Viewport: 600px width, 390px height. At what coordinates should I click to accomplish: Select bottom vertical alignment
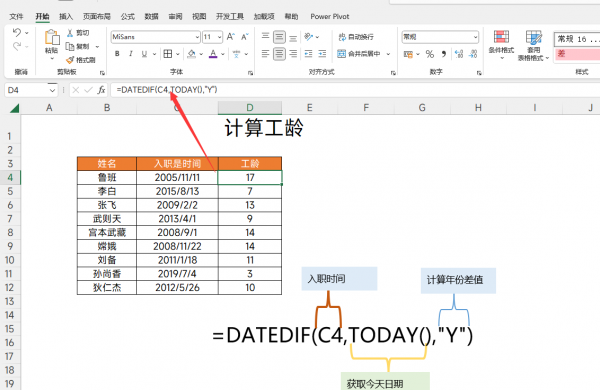click(293, 37)
